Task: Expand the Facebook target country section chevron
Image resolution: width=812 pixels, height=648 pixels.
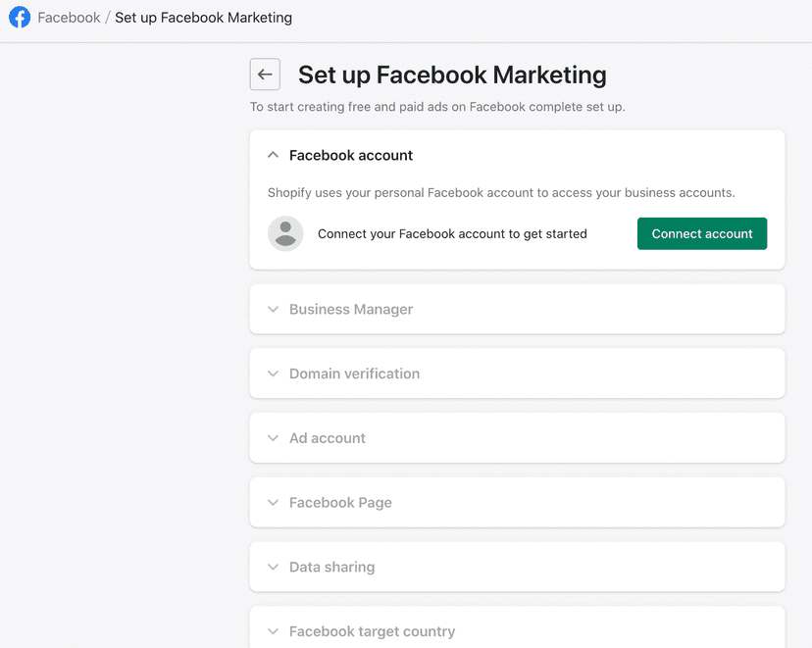Action: 273,631
